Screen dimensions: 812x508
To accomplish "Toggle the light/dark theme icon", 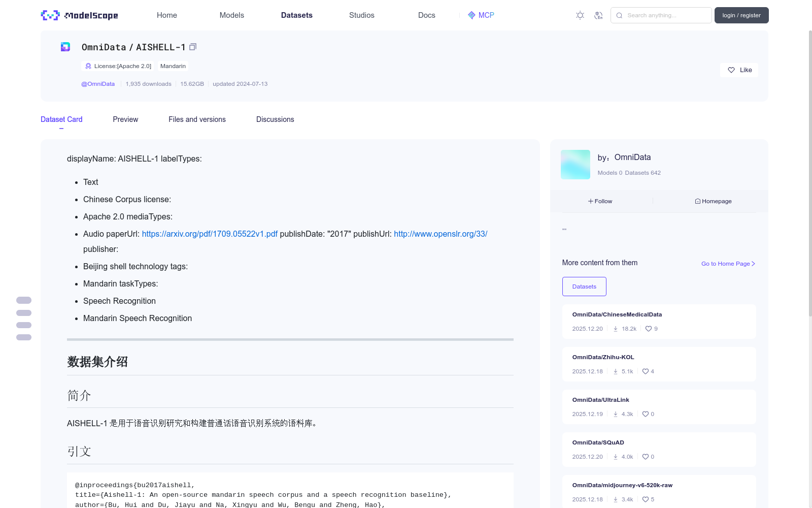I will pyautogui.click(x=580, y=15).
